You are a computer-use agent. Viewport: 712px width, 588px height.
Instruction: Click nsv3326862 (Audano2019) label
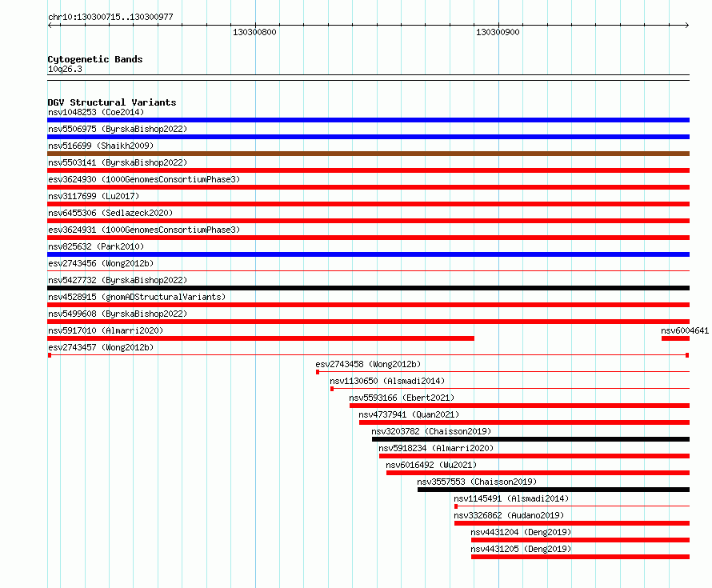(509, 515)
